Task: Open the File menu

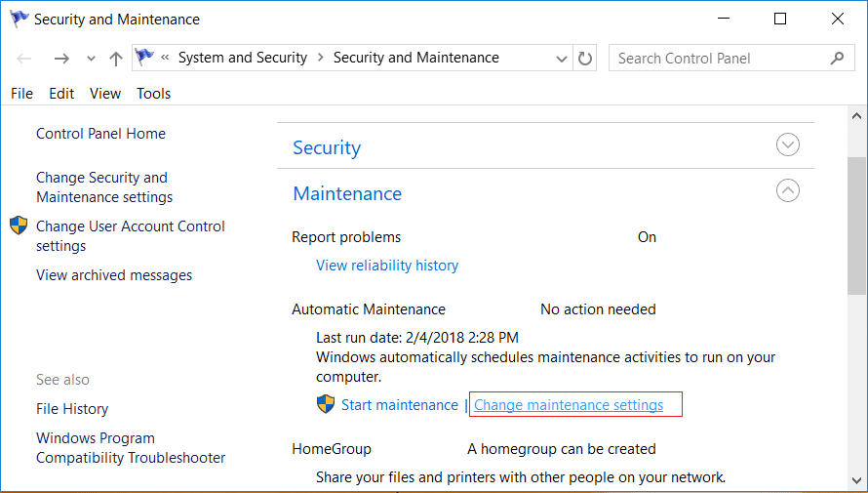Action: [x=21, y=94]
